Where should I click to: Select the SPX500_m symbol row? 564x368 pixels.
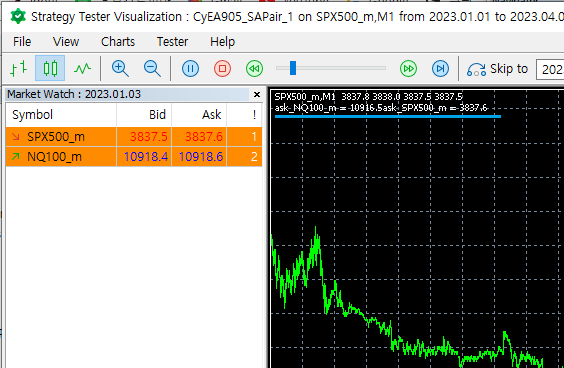pos(134,137)
